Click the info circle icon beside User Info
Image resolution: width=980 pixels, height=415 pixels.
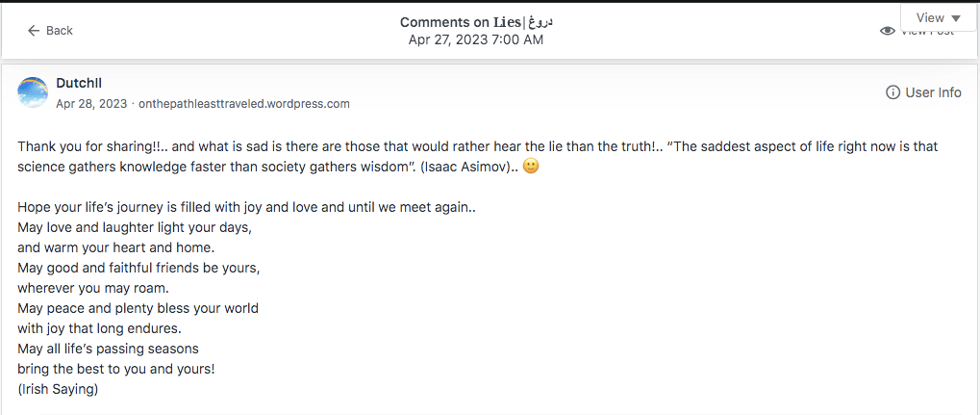[x=892, y=92]
